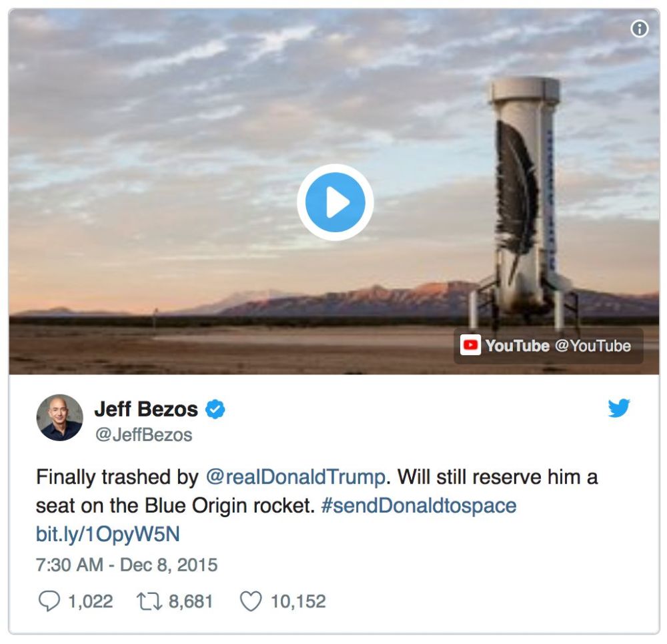Click the reply speech bubble icon
667x644 pixels.
(x=49, y=602)
